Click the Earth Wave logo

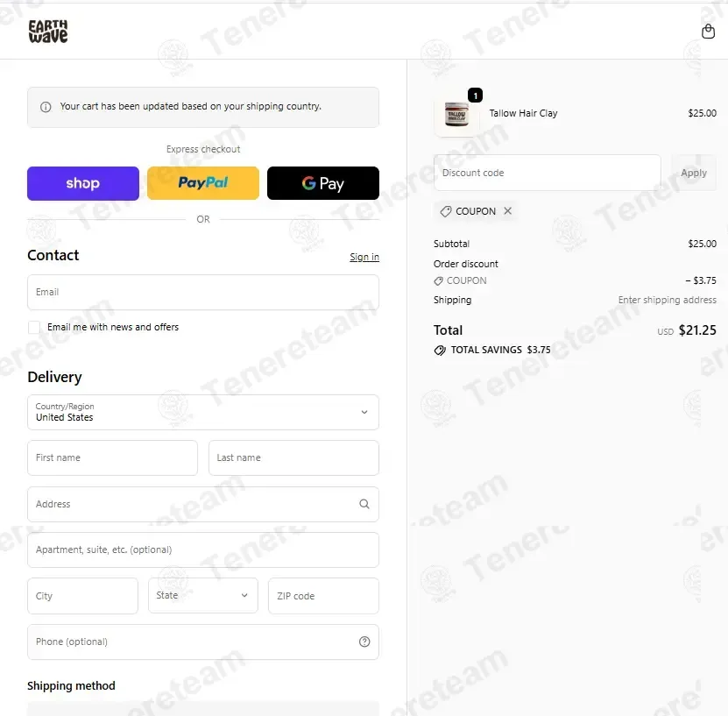pos(48,32)
